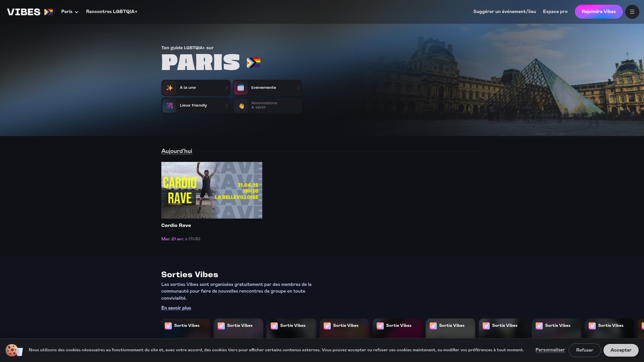Open the hamburger menu icon
The height and width of the screenshot is (362, 644).
tap(632, 12)
